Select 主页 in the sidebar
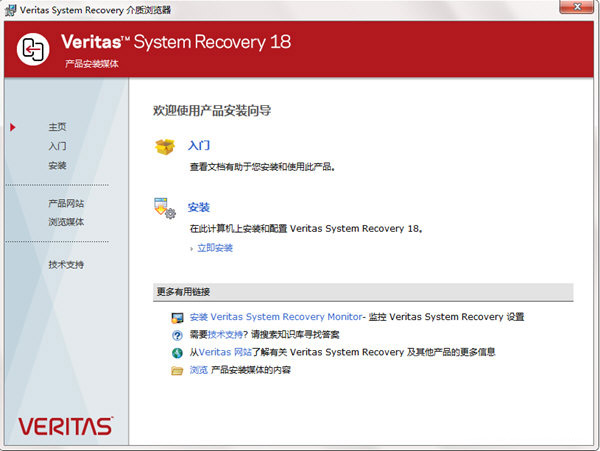600x451 pixels. [x=57, y=127]
